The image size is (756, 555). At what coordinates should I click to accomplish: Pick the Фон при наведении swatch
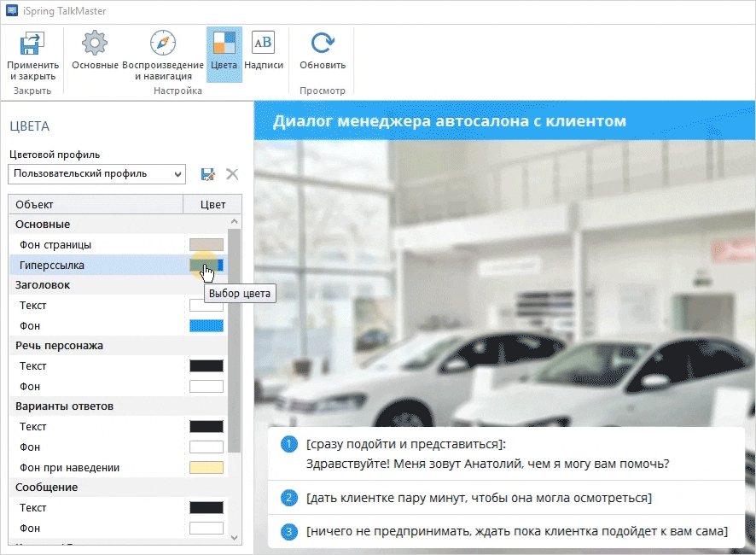point(206,467)
